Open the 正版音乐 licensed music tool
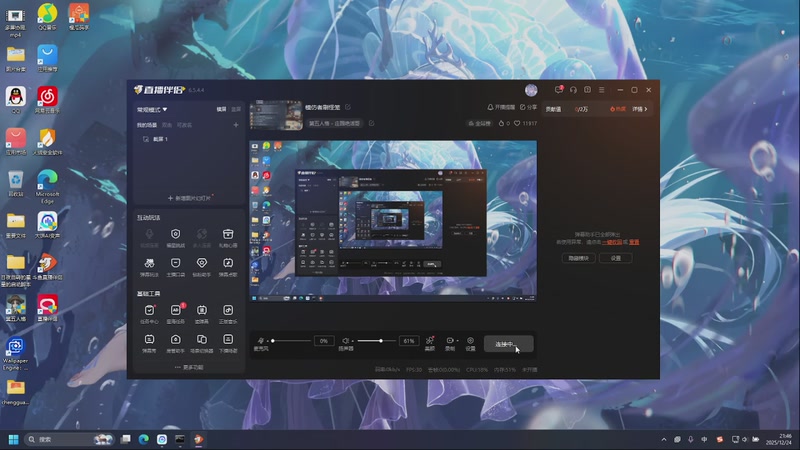 point(228,313)
